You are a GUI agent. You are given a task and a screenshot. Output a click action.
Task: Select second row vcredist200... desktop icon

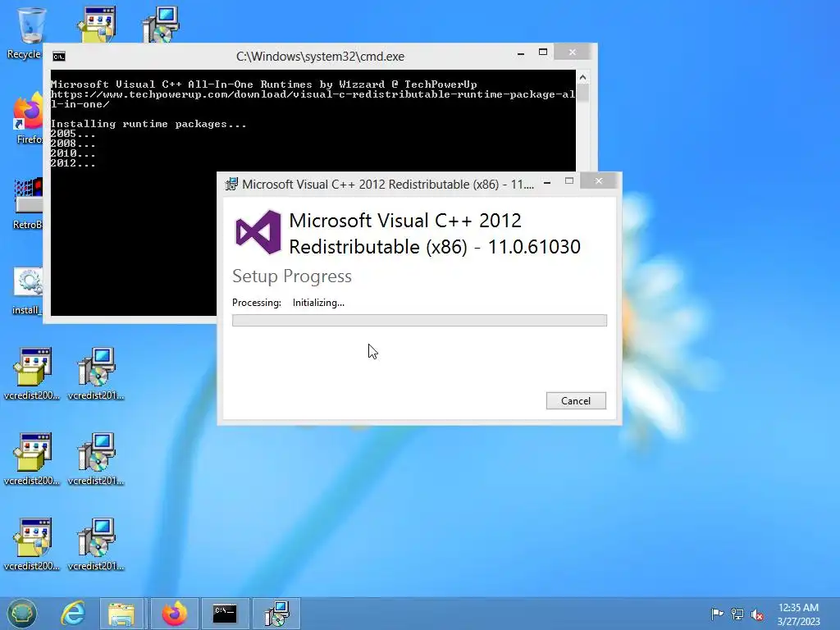pyautogui.click(x=32, y=459)
